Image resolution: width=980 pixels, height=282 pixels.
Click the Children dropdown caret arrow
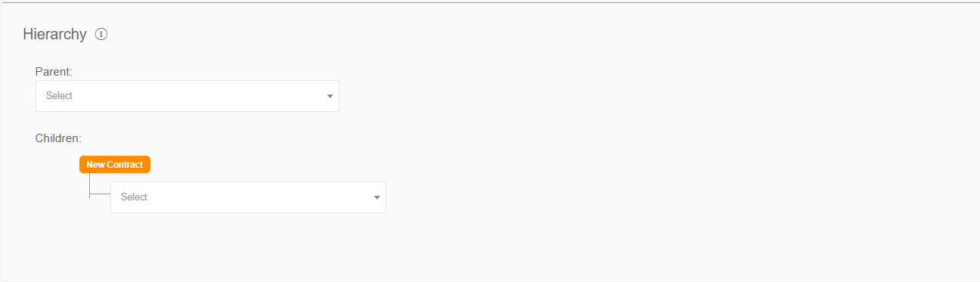coord(377,197)
